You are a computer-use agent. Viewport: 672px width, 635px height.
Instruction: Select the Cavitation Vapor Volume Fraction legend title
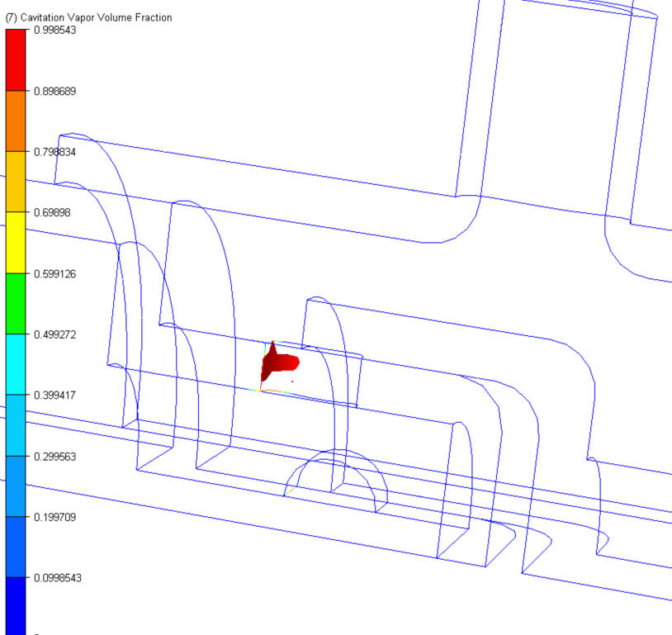click(88, 17)
